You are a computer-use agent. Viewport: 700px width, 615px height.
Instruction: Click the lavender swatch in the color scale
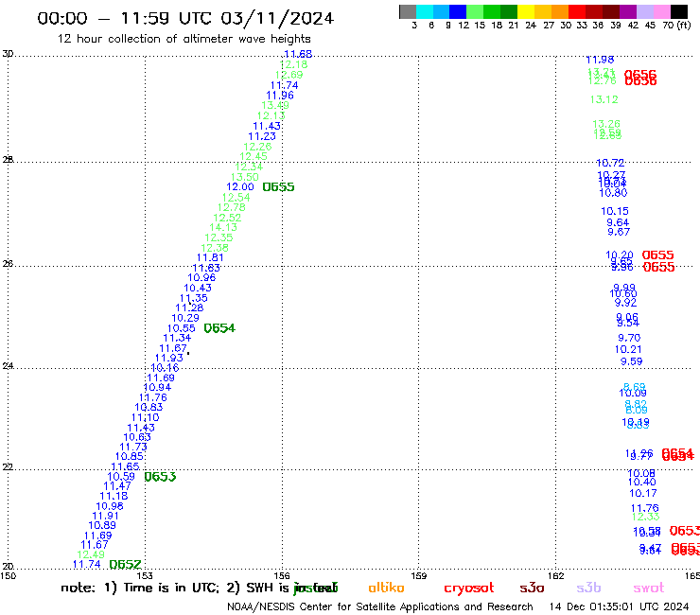coord(644,11)
